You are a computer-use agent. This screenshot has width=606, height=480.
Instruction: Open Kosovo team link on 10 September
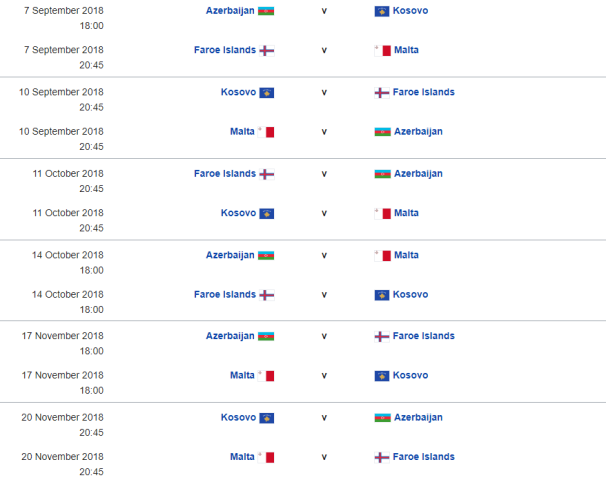point(238,92)
